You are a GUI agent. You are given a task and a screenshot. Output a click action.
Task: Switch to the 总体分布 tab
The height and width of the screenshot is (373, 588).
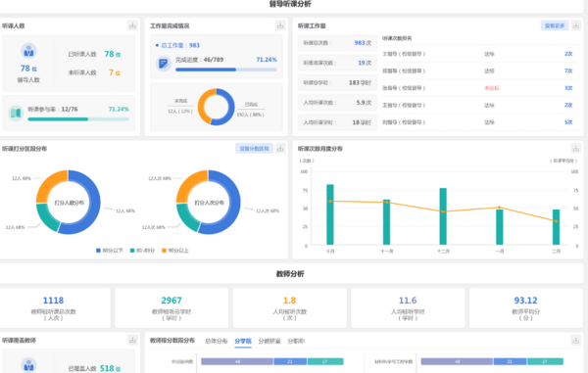pyautogui.click(x=216, y=341)
